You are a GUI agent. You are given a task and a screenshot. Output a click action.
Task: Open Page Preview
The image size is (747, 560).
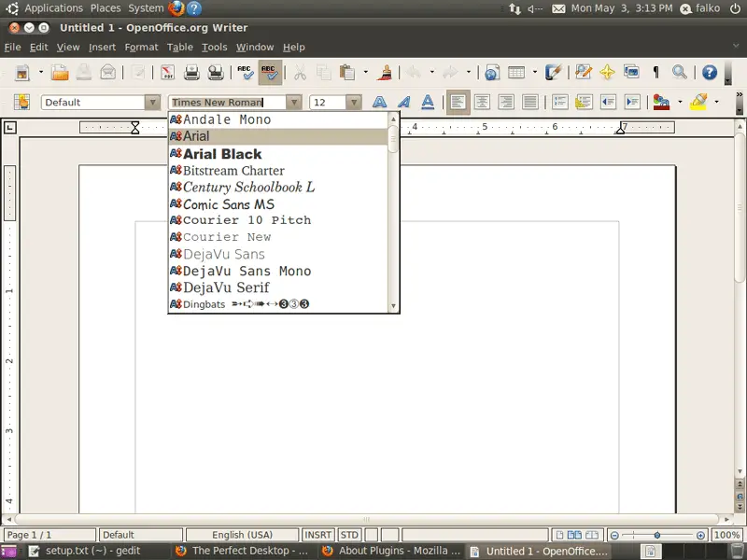(x=216, y=73)
